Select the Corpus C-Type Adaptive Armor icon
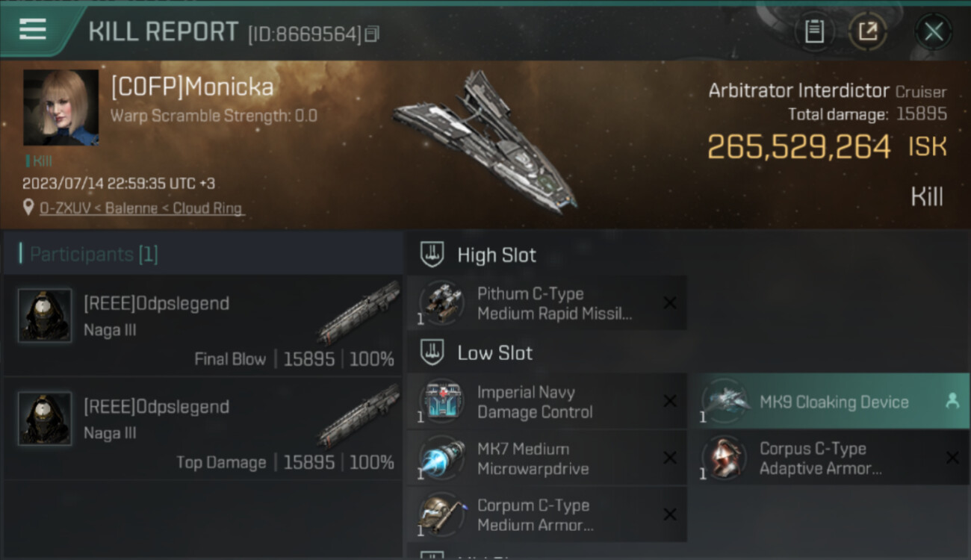Screen dimensions: 971x560 [x=724, y=458]
